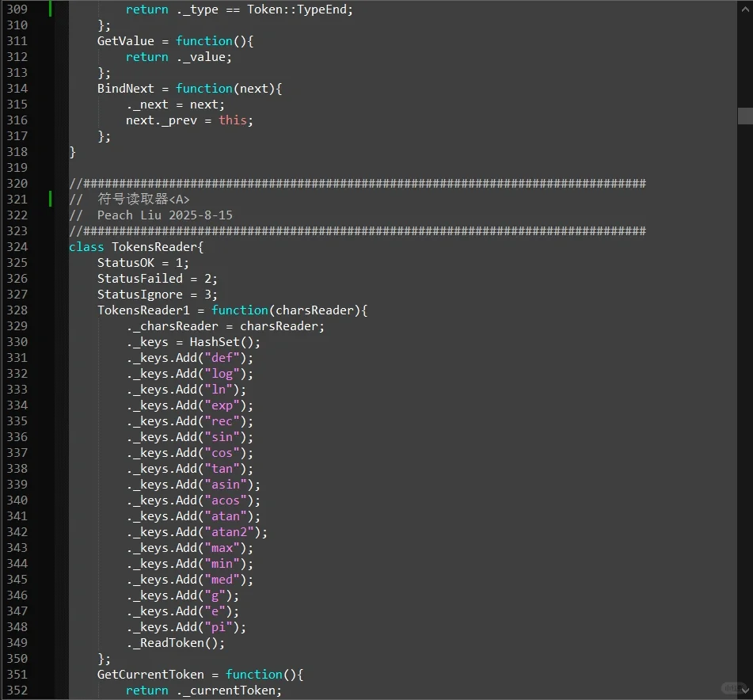
Task: Click the string "rec" on line 335
Action: (222, 421)
